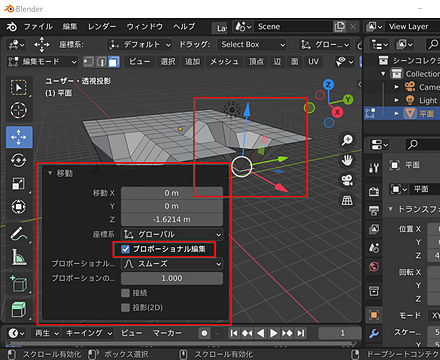Check the 投影(2D) option
Viewport: 440px width, 360px height.
click(x=125, y=307)
